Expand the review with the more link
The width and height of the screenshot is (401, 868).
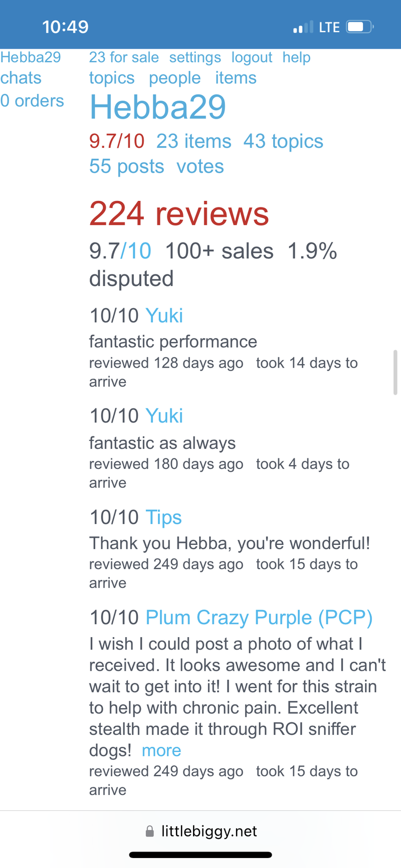pyautogui.click(x=161, y=750)
